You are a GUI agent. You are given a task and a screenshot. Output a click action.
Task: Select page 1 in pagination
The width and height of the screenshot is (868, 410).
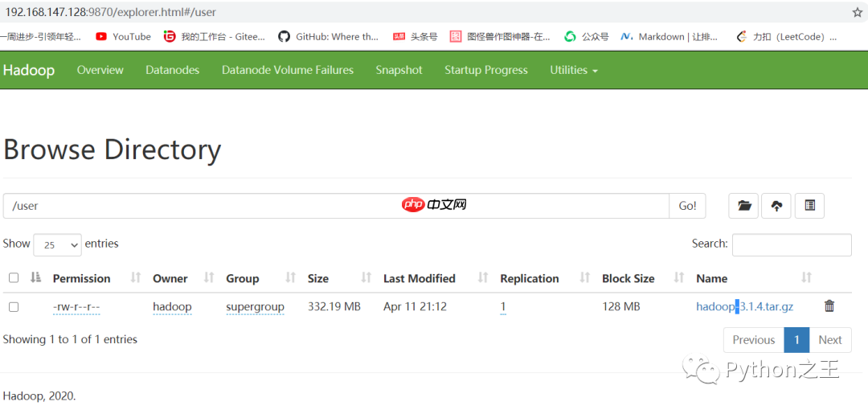click(x=796, y=339)
